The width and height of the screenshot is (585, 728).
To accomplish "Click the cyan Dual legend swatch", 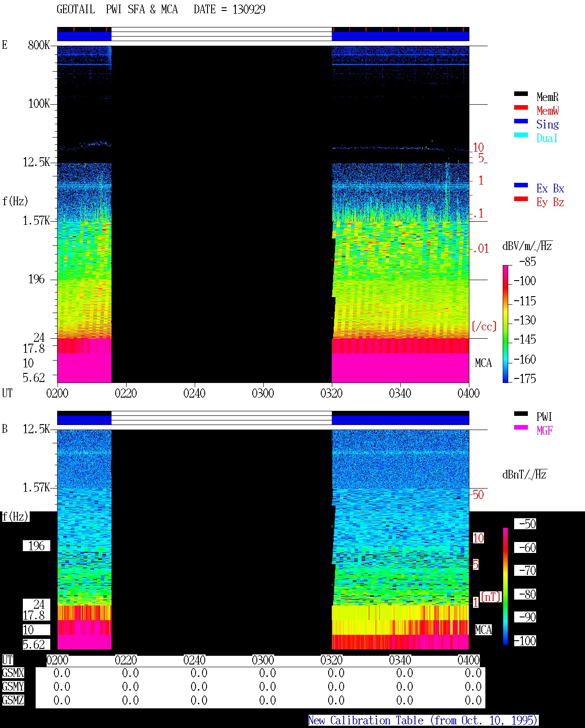I will pos(521,135).
